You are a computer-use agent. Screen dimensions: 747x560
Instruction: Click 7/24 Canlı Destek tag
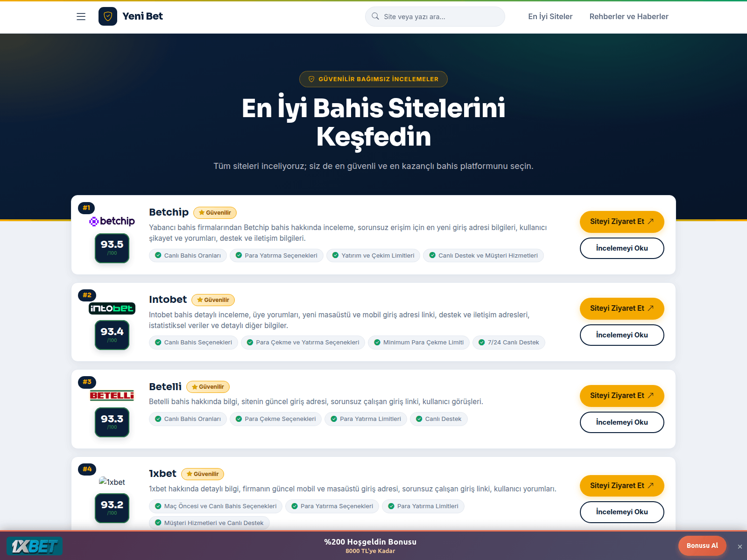point(508,343)
